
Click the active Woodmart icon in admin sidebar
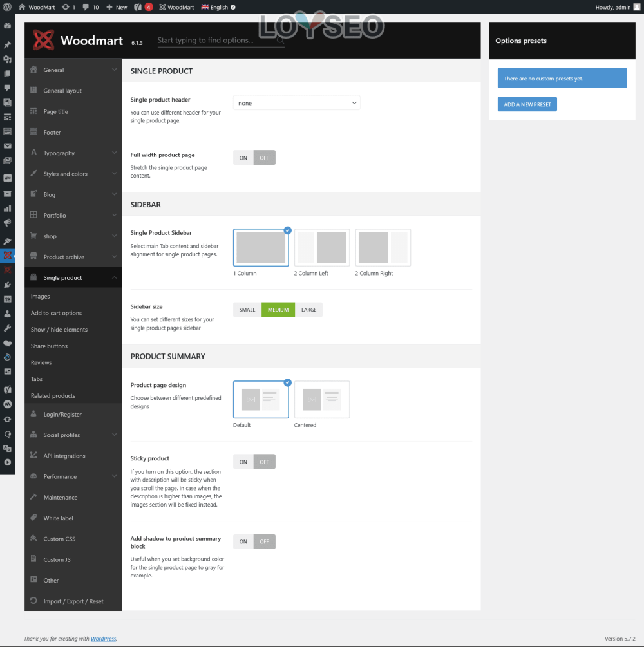7,256
